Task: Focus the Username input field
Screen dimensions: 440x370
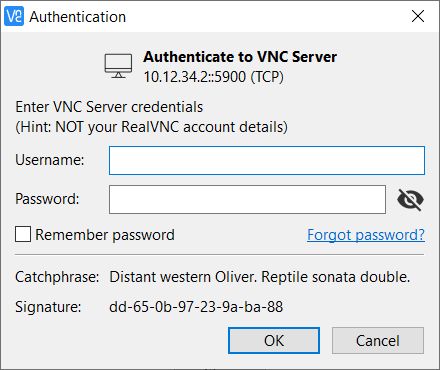Action: click(267, 160)
